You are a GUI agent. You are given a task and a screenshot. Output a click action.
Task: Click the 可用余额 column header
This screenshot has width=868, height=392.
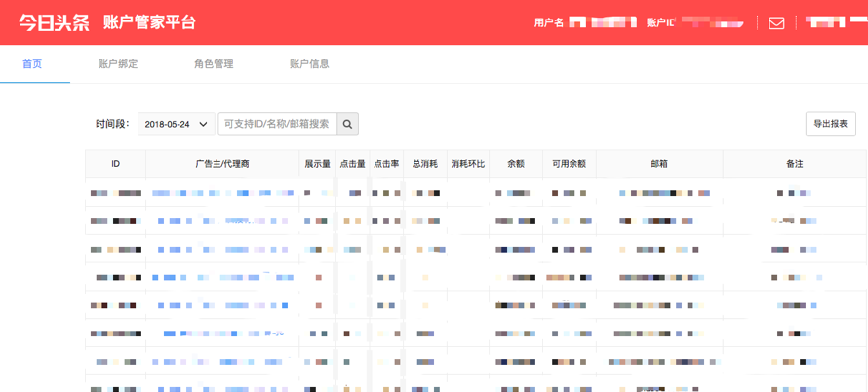tap(569, 164)
